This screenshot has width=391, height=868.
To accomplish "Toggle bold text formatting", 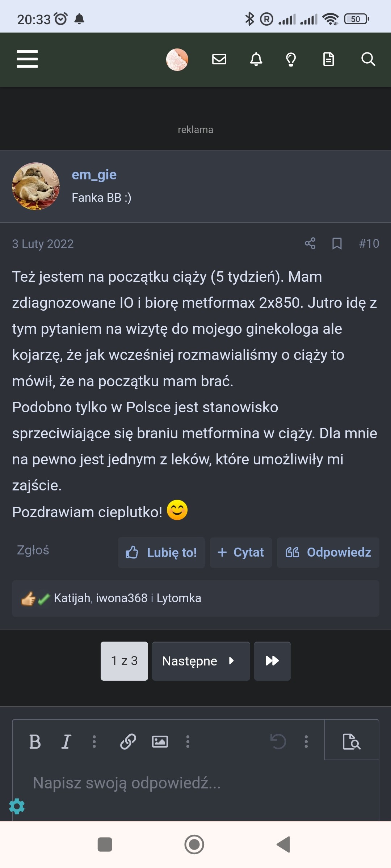I will click(x=35, y=742).
